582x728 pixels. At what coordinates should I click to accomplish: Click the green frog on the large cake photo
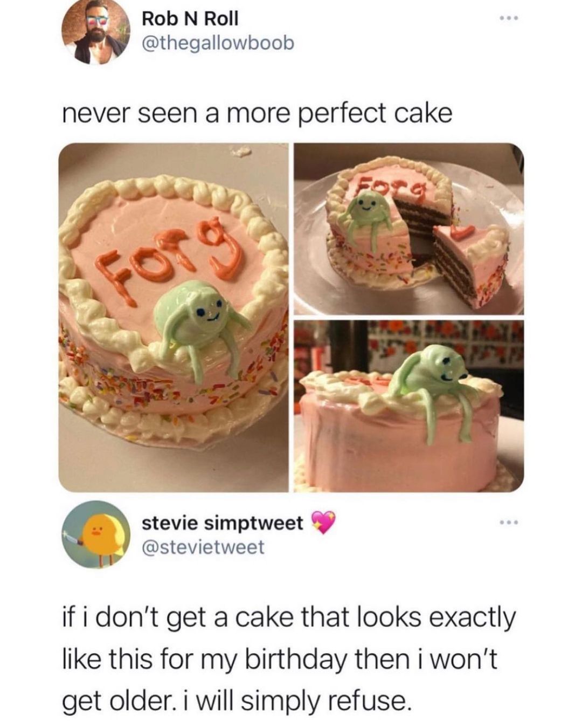tap(200, 331)
